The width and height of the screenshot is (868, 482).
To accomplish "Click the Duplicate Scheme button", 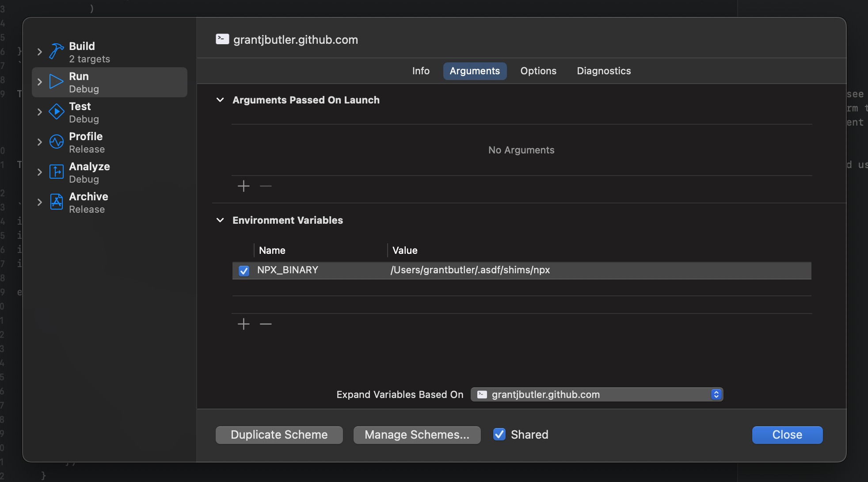I will click(279, 435).
